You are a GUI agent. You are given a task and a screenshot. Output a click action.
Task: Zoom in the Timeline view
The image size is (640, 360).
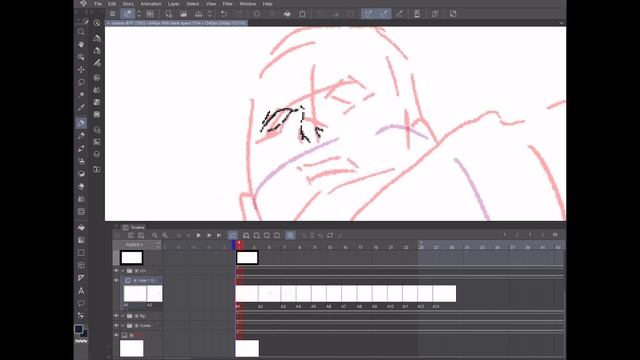pyautogui.click(x=164, y=236)
